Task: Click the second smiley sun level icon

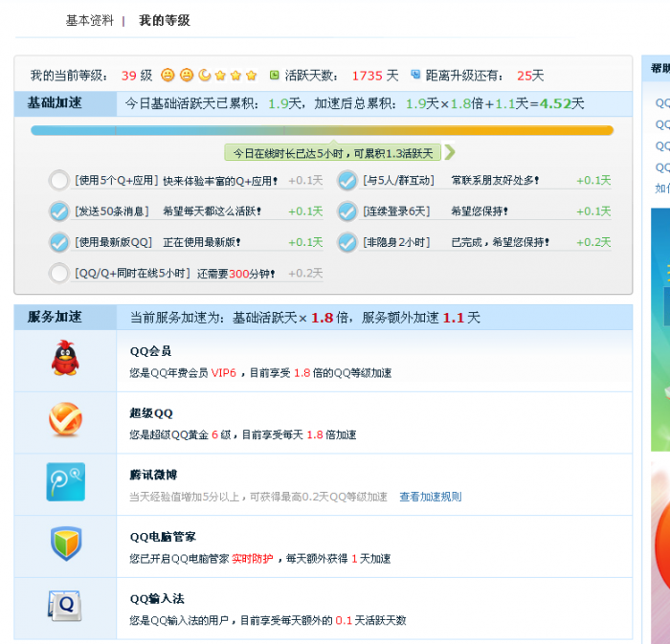Action: pyautogui.click(x=187, y=76)
